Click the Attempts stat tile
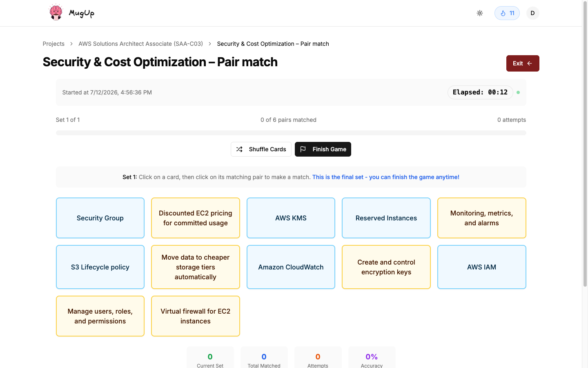This screenshot has height=368, width=588. pos(318,358)
